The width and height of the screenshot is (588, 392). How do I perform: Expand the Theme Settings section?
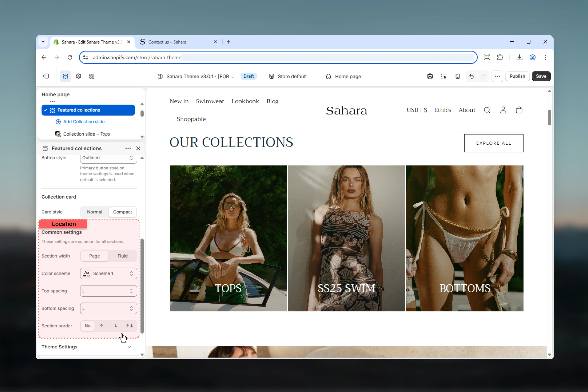click(x=86, y=347)
